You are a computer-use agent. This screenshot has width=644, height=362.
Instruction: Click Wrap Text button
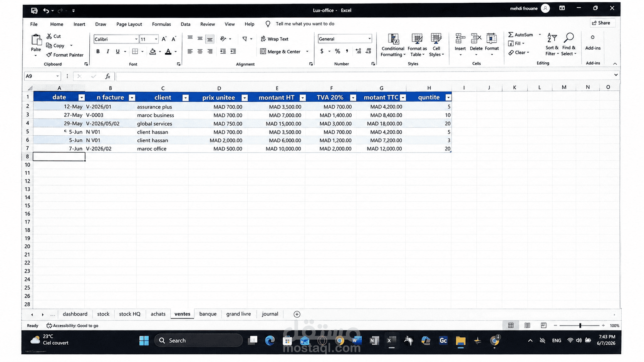click(275, 39)
